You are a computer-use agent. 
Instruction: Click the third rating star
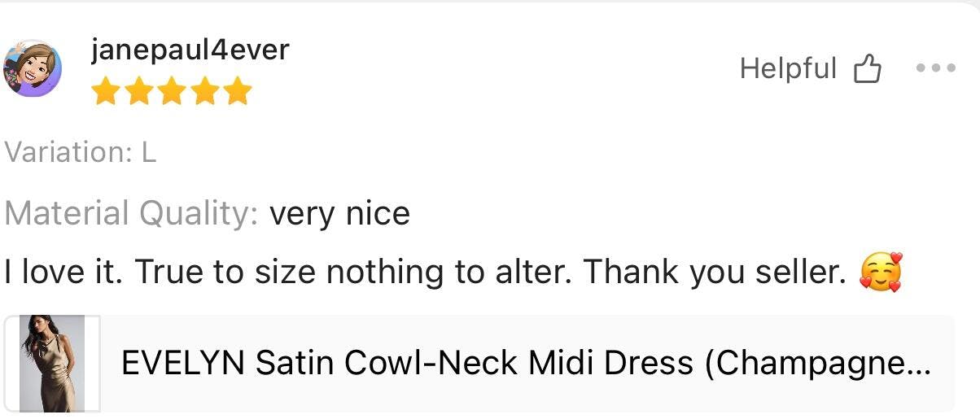point(172,91)
